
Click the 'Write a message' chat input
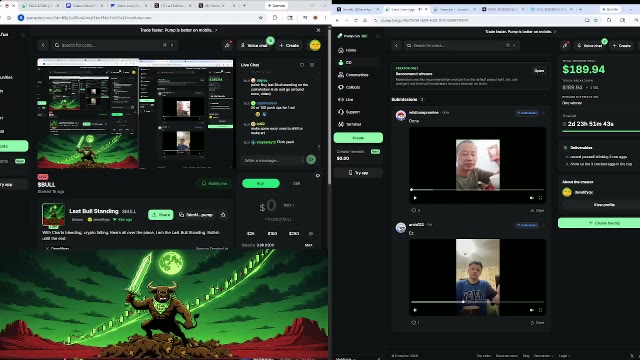(273, 160)
